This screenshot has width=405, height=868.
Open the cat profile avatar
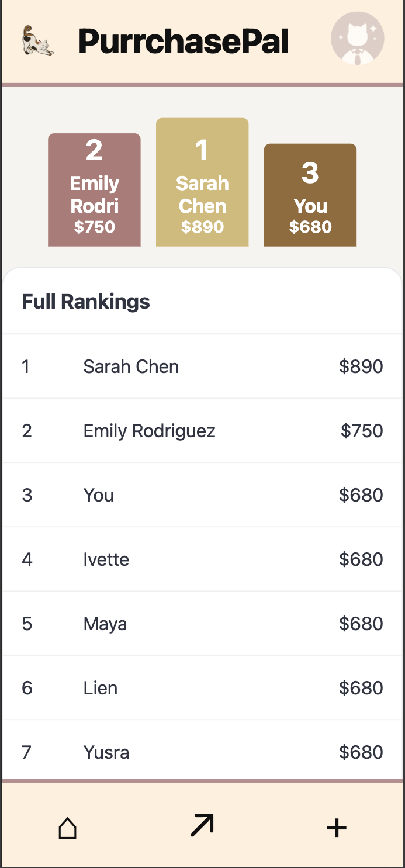tap(357, 38)
